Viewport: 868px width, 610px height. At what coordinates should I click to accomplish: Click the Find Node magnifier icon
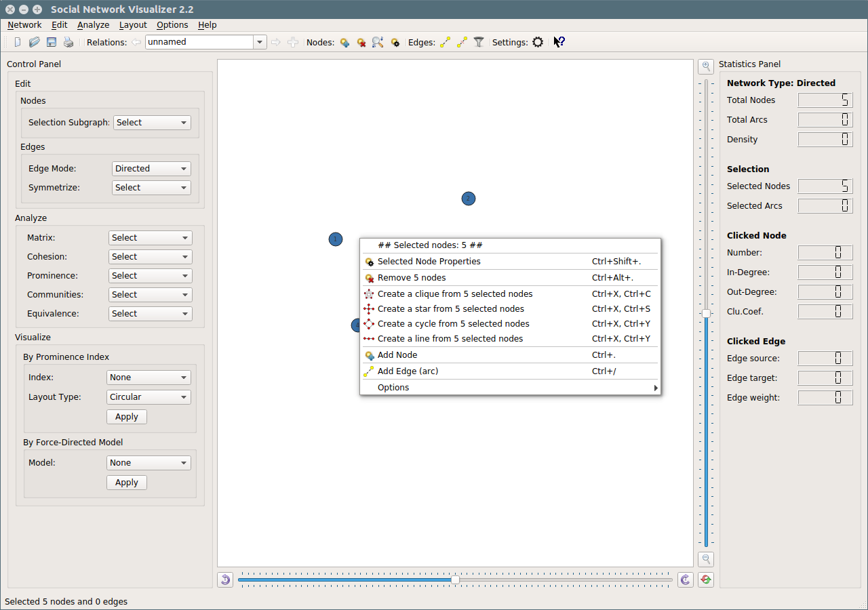378,42
